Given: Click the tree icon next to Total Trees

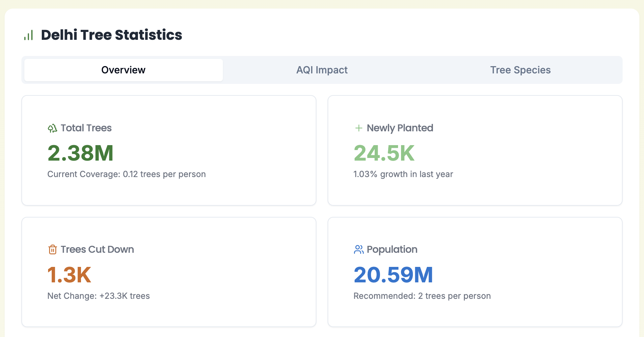Looking at the screenshot, I should click(52, 128).
